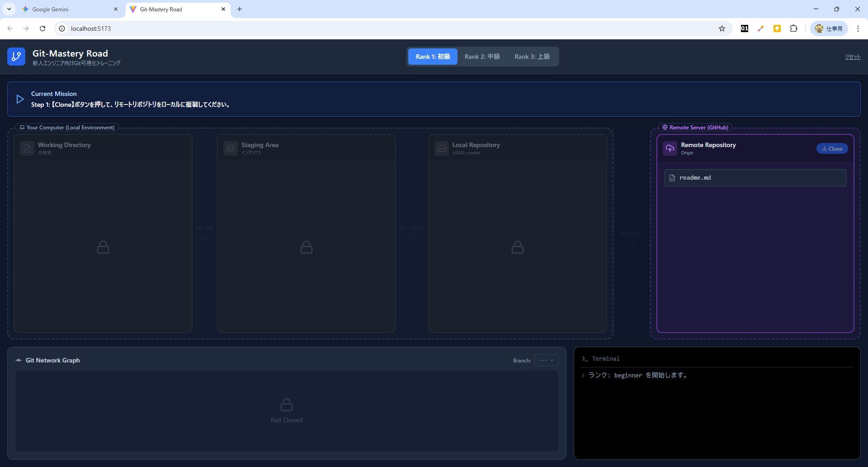Open Chrome's three-dot menu
This screenshot has width=868, height=467.
coord(858,29)
